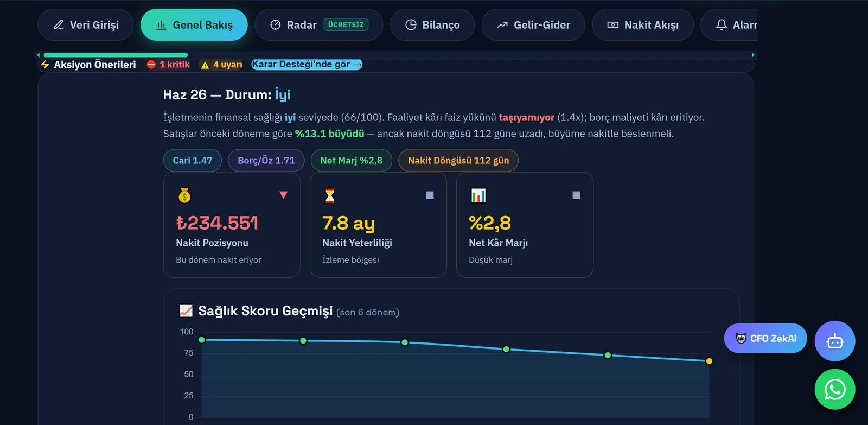Click the banknote icon on Nakit Akışı

point(613,25)
